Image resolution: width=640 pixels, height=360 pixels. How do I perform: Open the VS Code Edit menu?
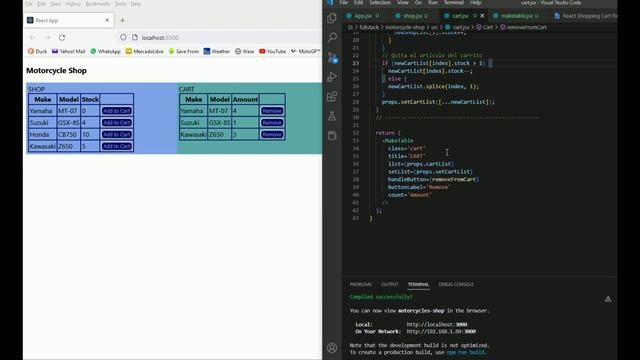(x=358, y=3)
